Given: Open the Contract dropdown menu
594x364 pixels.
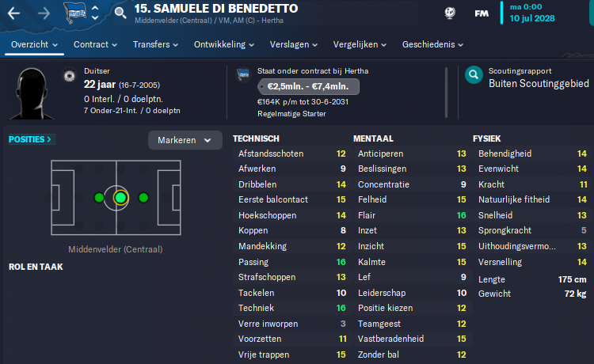Looking at the screenshot, I should (95, 44).
